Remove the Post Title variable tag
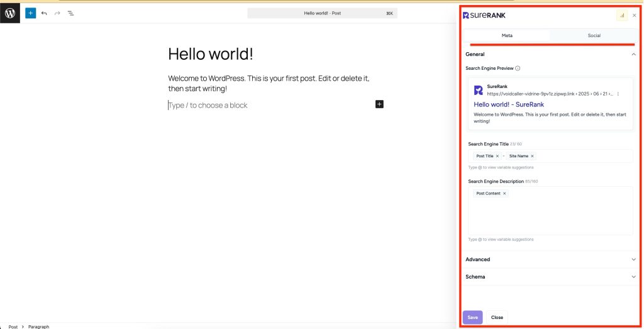This screenshot has width=644, height=329. point(497,156)
